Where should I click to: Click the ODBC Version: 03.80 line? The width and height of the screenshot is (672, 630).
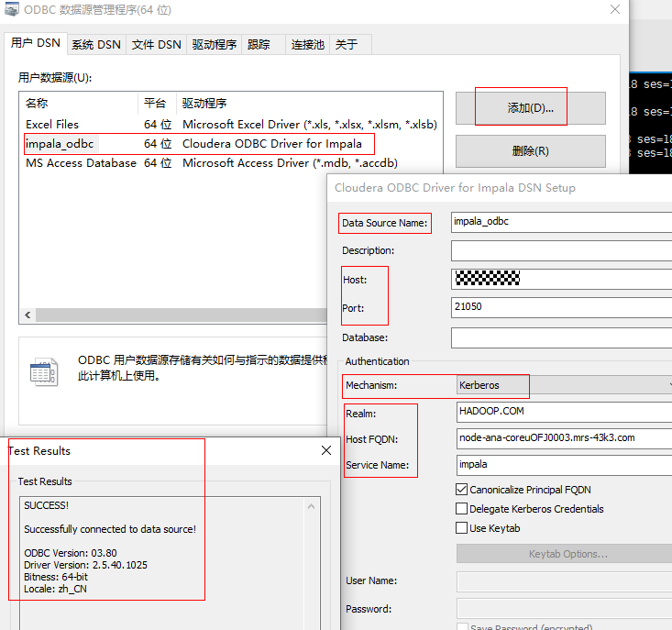(71, 553)
